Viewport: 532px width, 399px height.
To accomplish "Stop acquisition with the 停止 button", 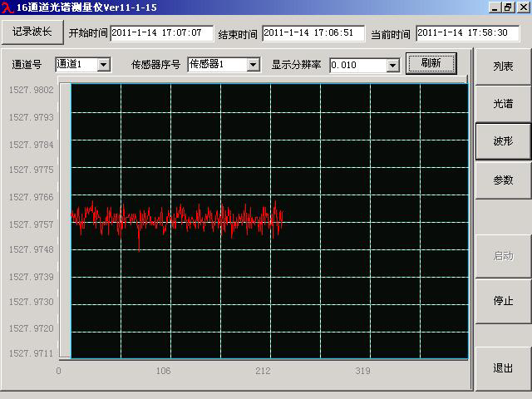I will (503, 301).
